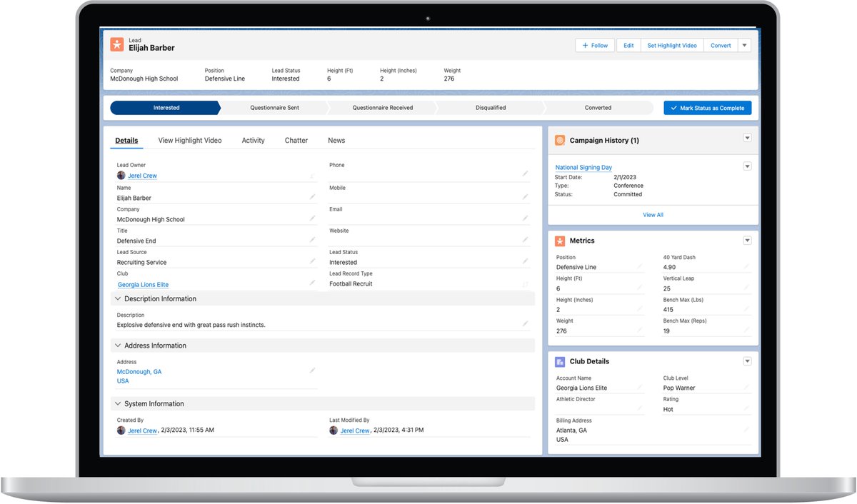Click the plus icon on the Follow button
857x504 pixels.
click(x=584, y=44)
